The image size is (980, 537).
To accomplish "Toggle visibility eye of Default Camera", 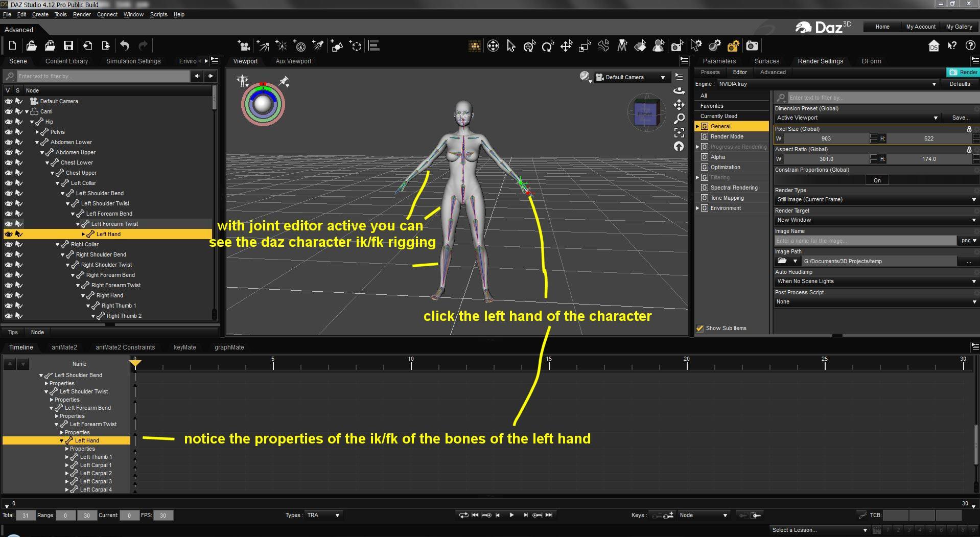I will pos(9,101).
